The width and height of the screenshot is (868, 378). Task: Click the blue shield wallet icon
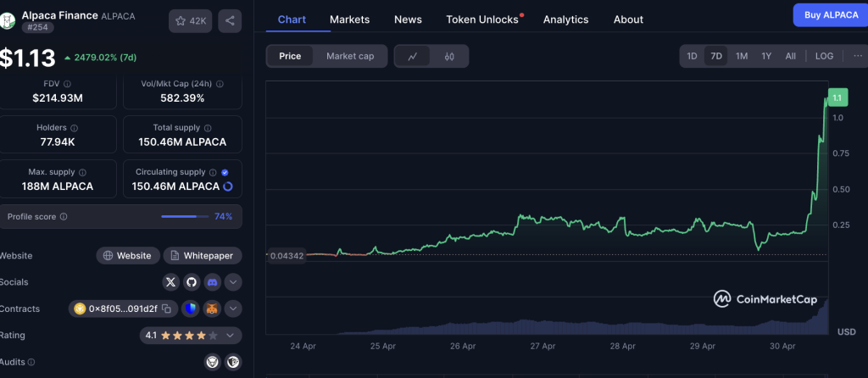(191, 309)
